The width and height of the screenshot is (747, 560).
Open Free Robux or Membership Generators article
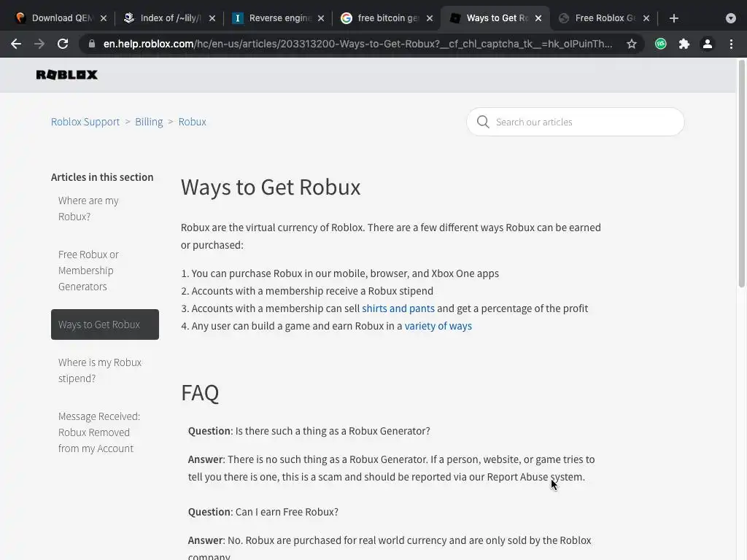point(88,271)
